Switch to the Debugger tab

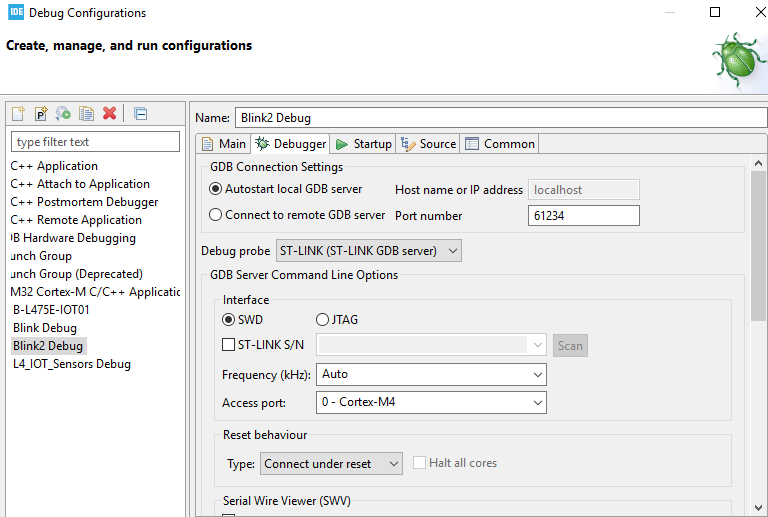click(290, 144)
